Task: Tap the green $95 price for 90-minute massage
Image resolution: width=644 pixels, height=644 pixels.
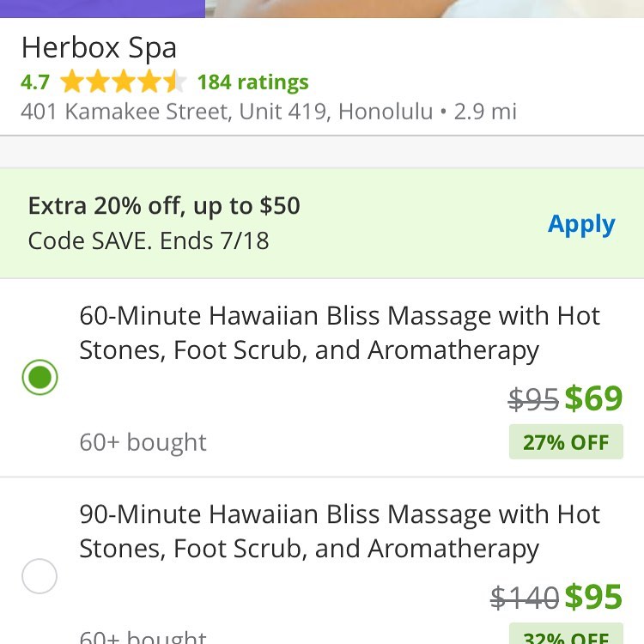Action: click(x=593, y=597)
